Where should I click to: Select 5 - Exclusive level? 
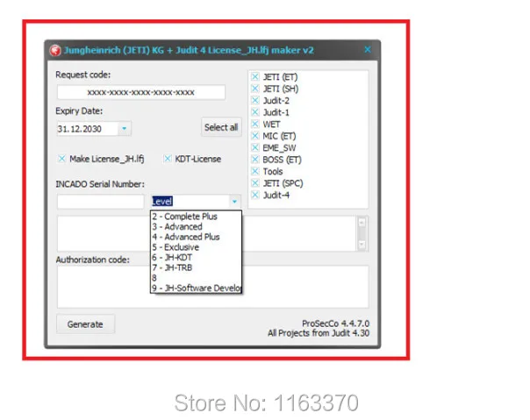(196, 247)
